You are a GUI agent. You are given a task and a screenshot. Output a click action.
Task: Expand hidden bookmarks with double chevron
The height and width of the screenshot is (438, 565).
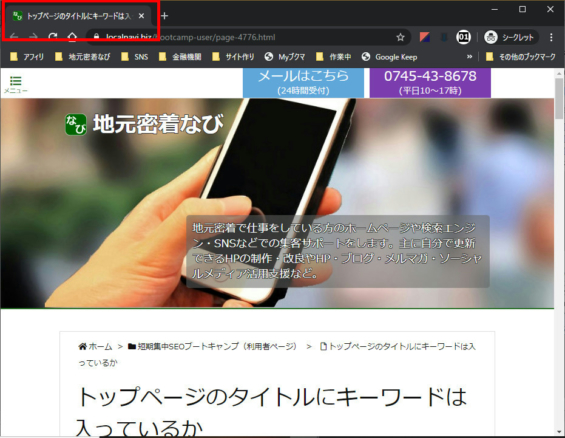(x=469, y=57)
